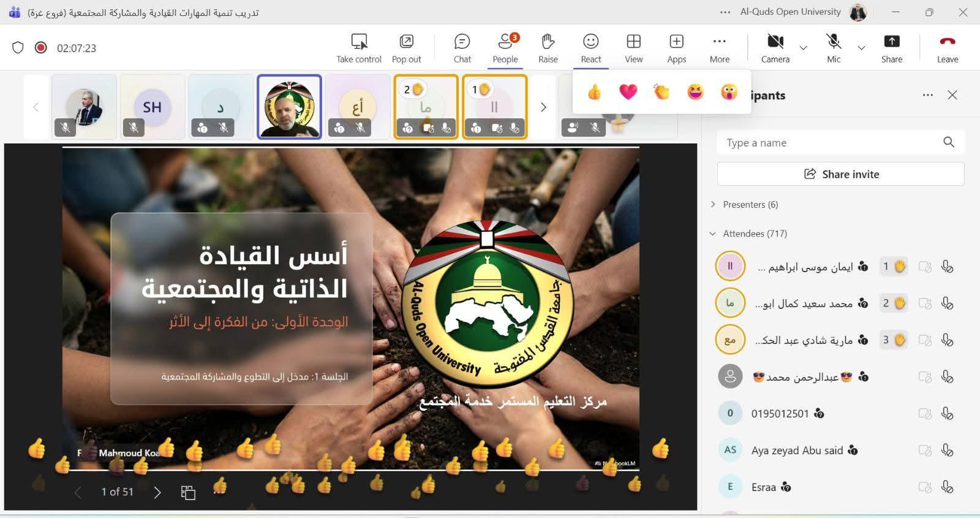Unmute using the Mic button

833,48
